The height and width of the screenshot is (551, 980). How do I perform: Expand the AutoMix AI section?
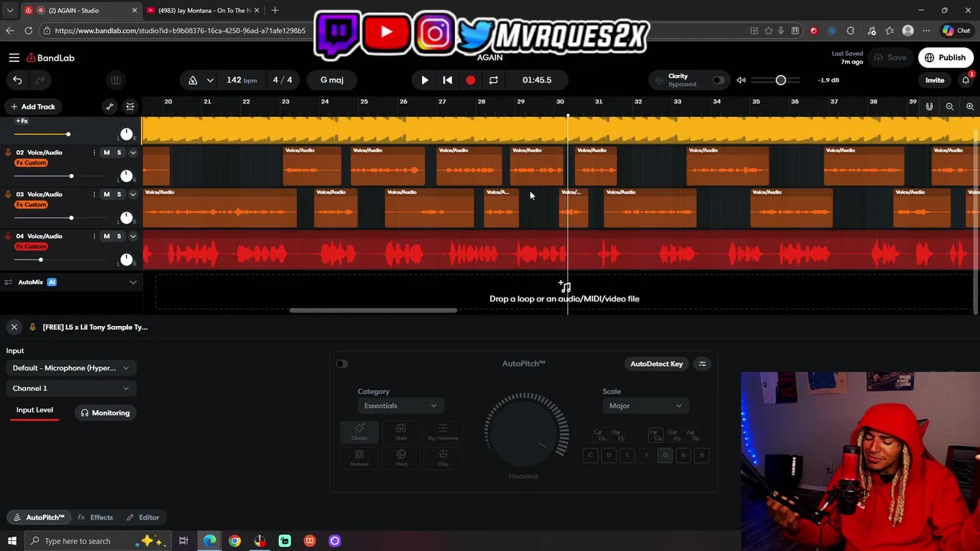point(132,282)
